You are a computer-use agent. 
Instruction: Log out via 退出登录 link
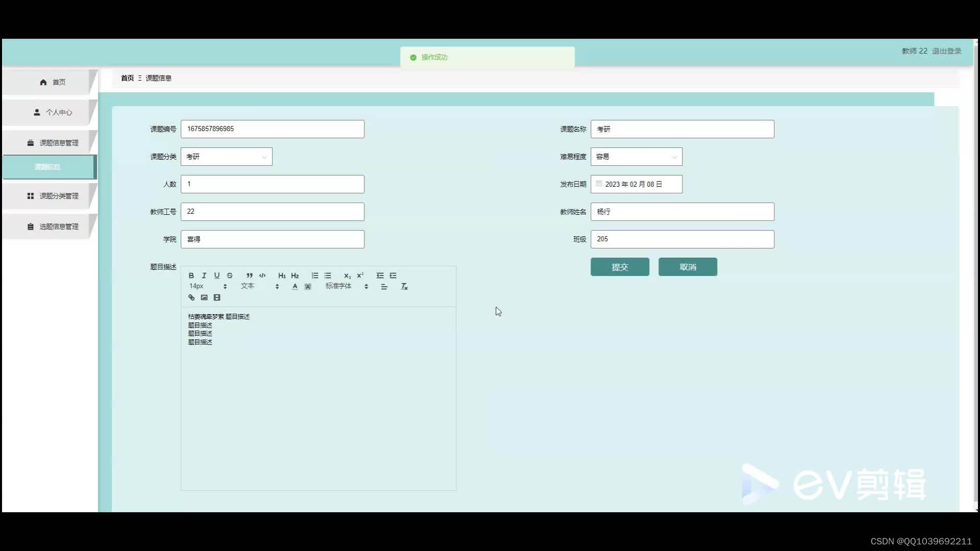pos(947,51)
